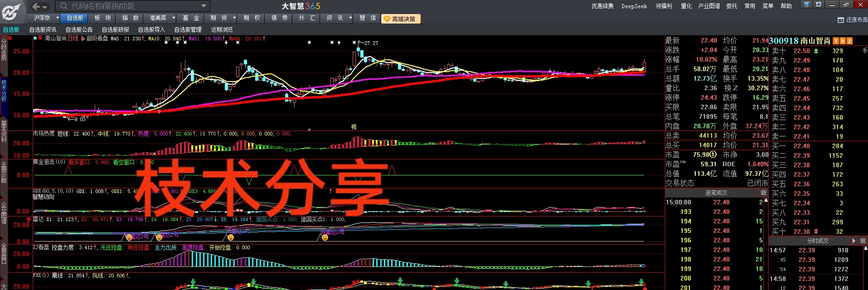
Task: Open the 量化 menu
Action: 686,6
